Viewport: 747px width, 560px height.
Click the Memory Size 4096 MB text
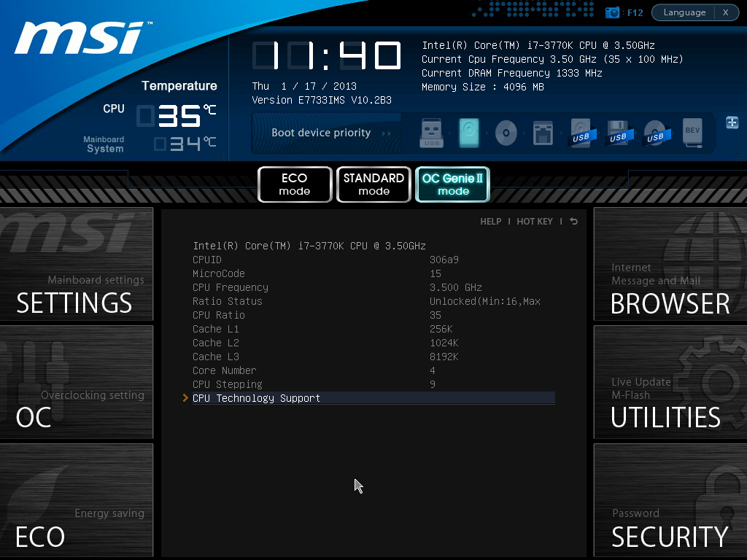tap(483, 87)
